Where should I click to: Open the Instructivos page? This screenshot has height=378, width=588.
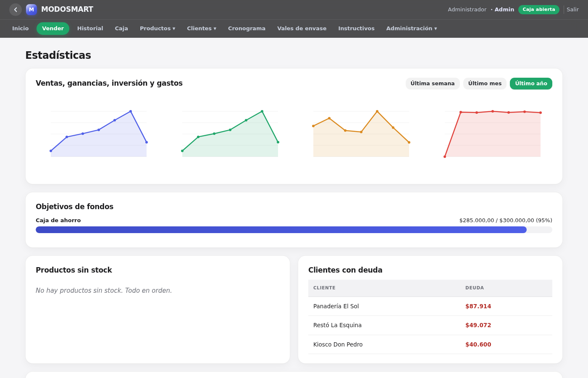click(x=357, y=29)
